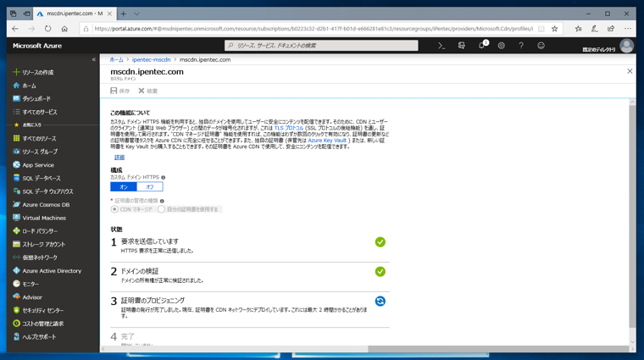Turn custom domain HTTPS on

click(x=124, y=186)
